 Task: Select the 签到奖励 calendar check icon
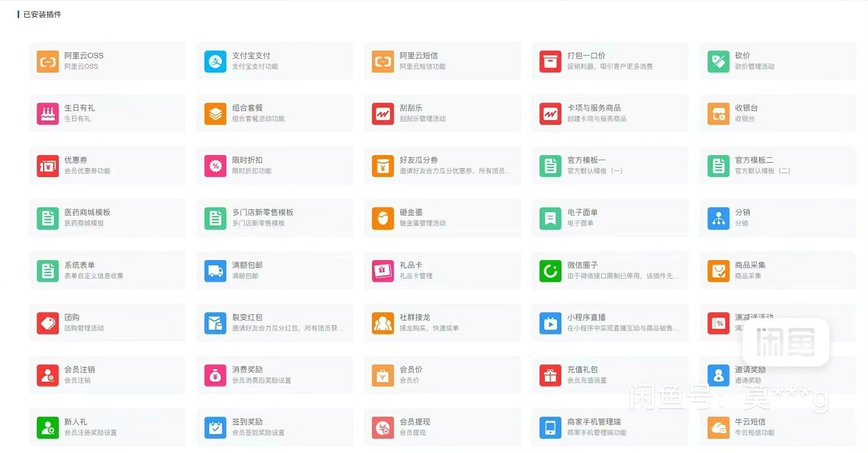tap(215, 428)
